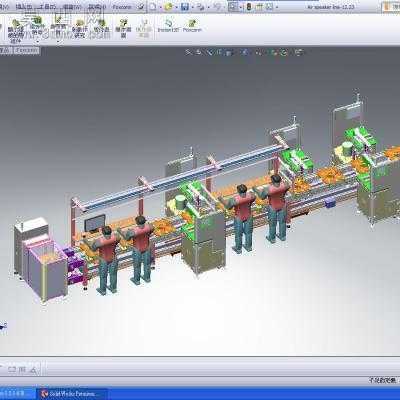Click the 不足的定義 status bar text
The width and height of the screenshot is (400, 400).
(x=383, y=380)
